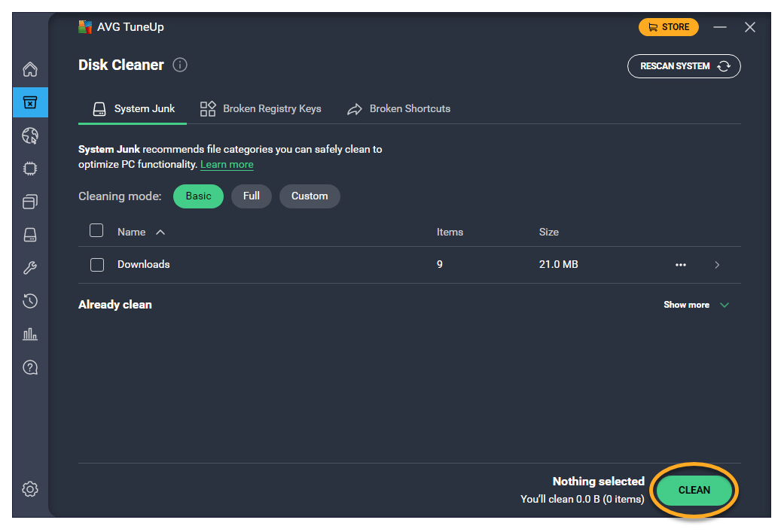Open the stacked windows sidebar icon
The image size is (784, 532).
click(30, 202)
